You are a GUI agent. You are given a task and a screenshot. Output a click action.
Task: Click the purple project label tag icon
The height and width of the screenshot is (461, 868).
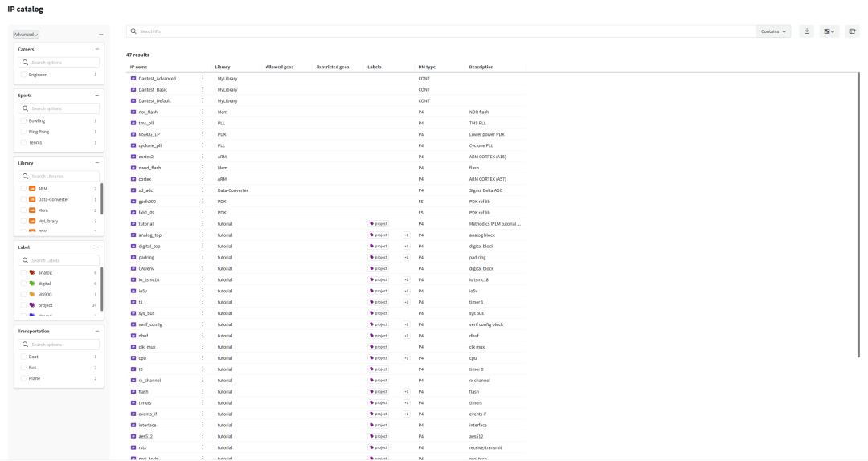tap(32, 305)
